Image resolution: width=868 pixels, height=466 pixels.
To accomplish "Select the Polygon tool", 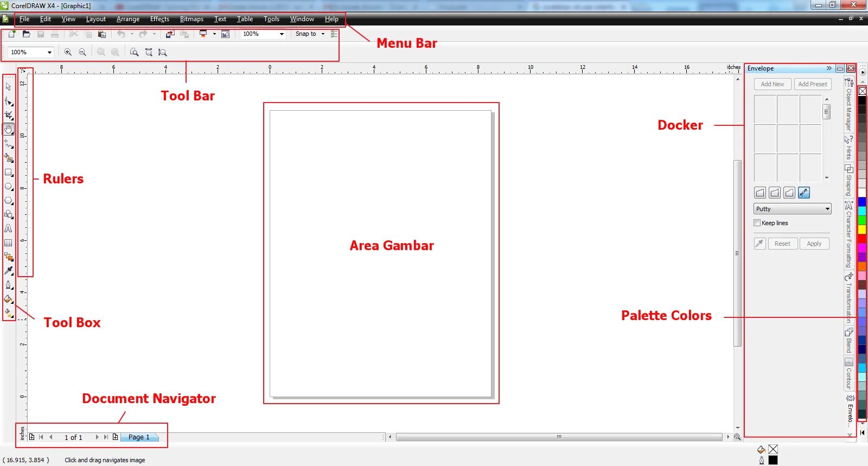I will 8,201.
